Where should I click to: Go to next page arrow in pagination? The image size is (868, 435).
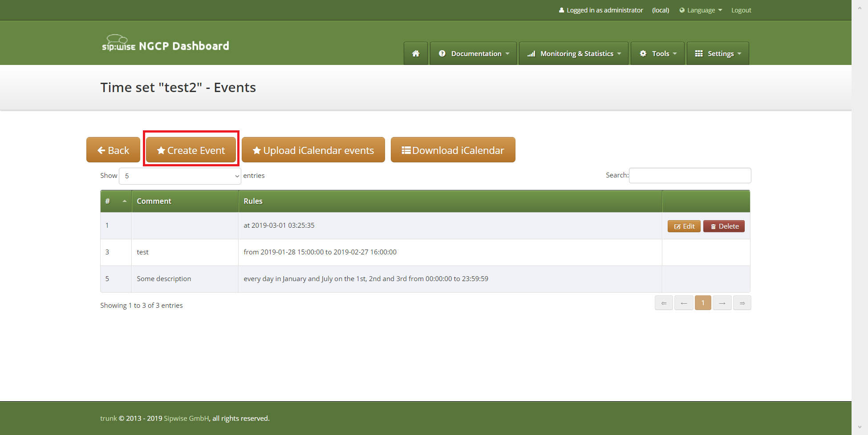(722, 303)
